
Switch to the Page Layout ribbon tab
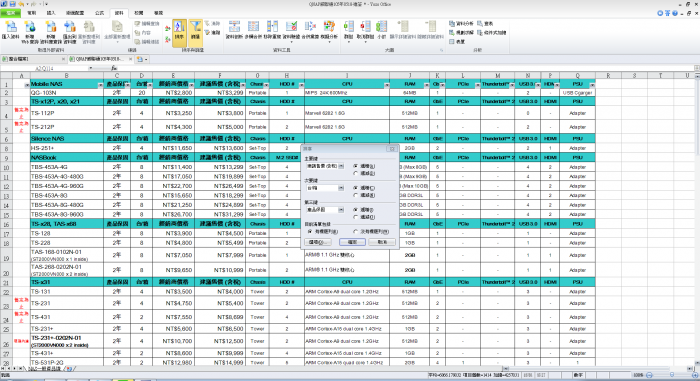pyautogui.click(x=75, y=13)
